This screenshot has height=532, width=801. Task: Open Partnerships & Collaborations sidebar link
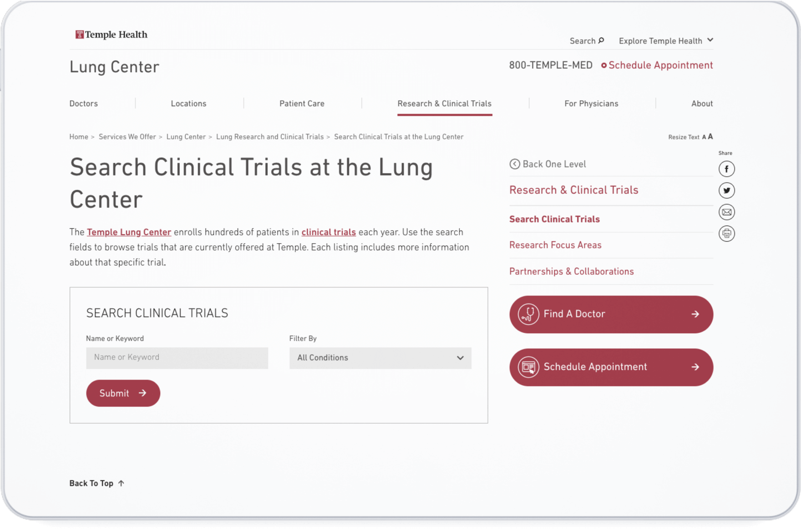point(572,271)
